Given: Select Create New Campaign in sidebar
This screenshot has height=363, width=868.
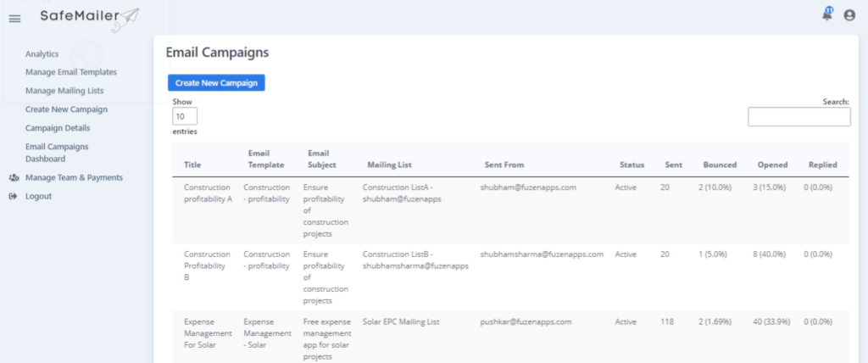Looking at the screenshot, I should point(66,109).
